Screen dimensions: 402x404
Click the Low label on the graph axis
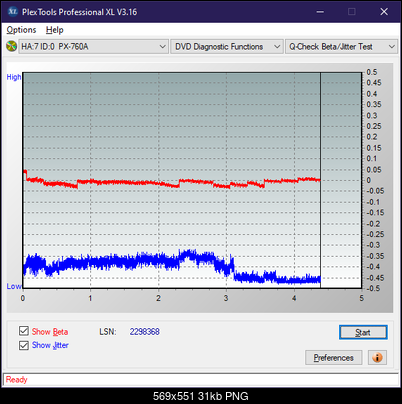click(x=14, y=286)
